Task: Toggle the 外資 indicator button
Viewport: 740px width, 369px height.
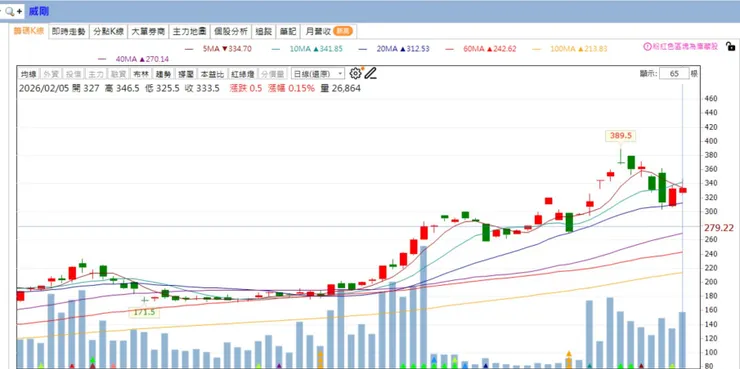Action: point(51,74)
